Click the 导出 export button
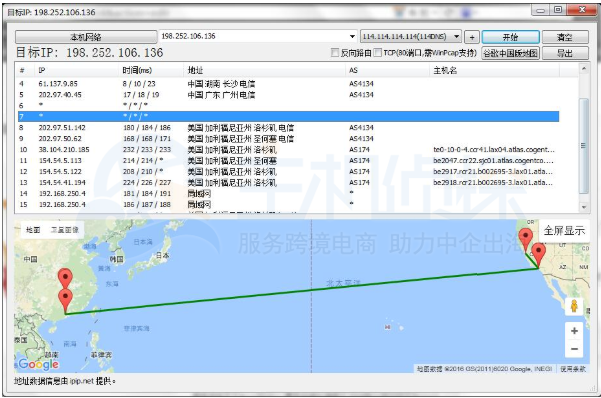This screenshot has width=601, height=398. click(x=565, y=53)
